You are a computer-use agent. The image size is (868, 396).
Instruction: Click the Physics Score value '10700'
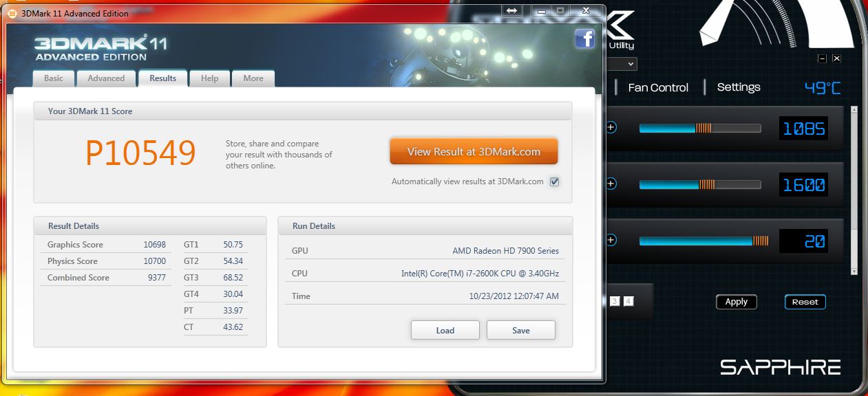[x=155, y=261]
